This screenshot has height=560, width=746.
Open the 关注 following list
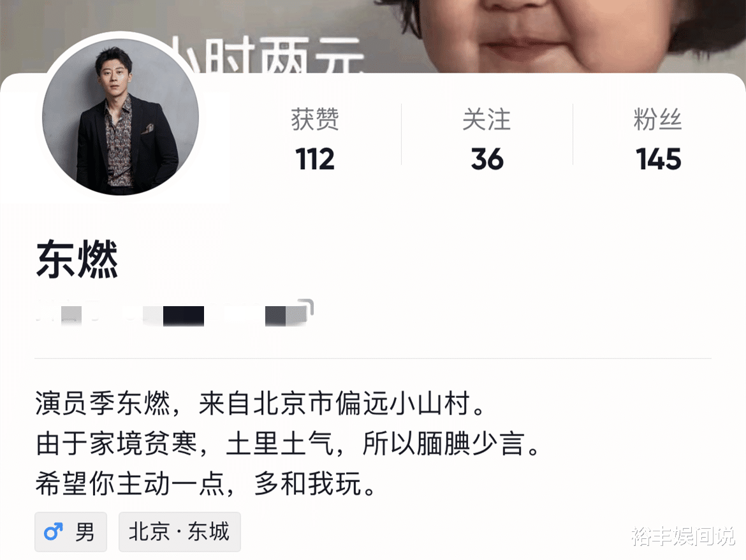tap(486, 119)
